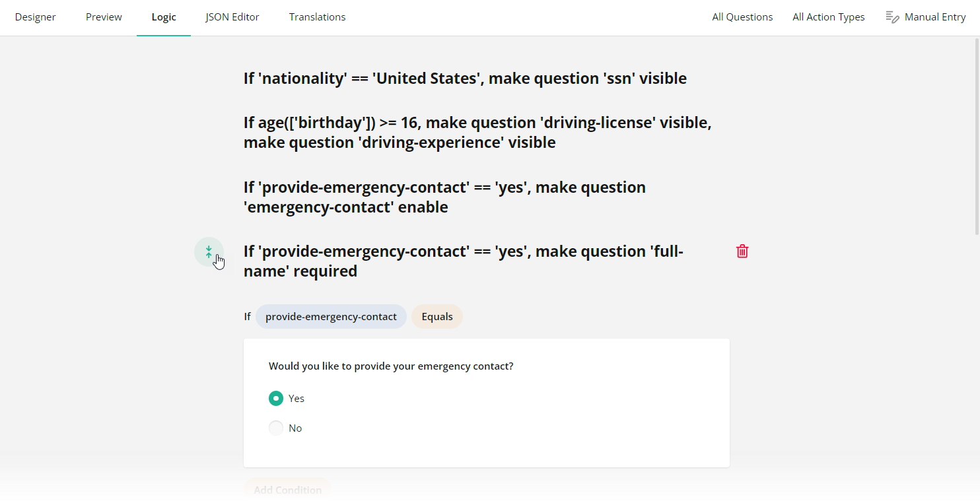Expand the driving-license age rule
Viewport: 980px width, 501px height.
tap(477, 131)
